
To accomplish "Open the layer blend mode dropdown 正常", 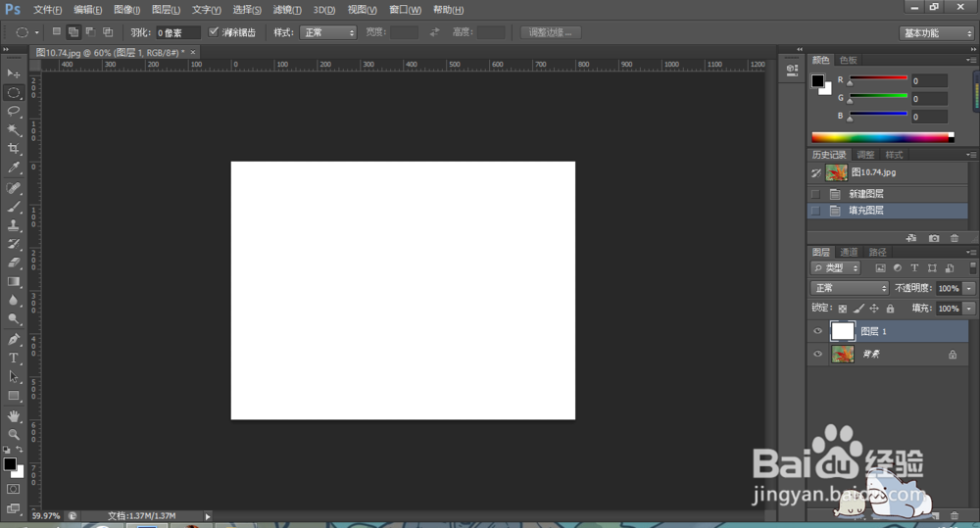I will pyautogui.click(x=850, y=288).
